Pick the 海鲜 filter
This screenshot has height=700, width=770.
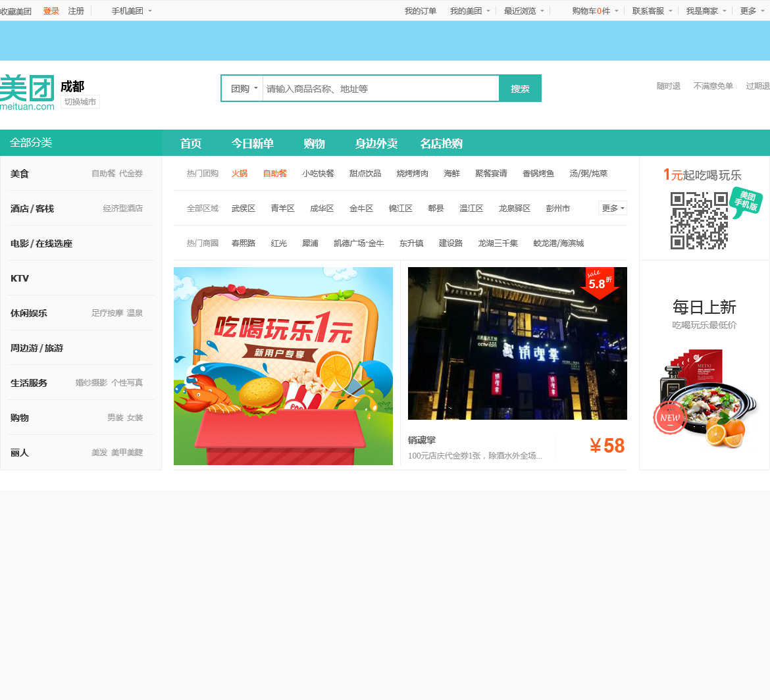(x=451, y=173)
